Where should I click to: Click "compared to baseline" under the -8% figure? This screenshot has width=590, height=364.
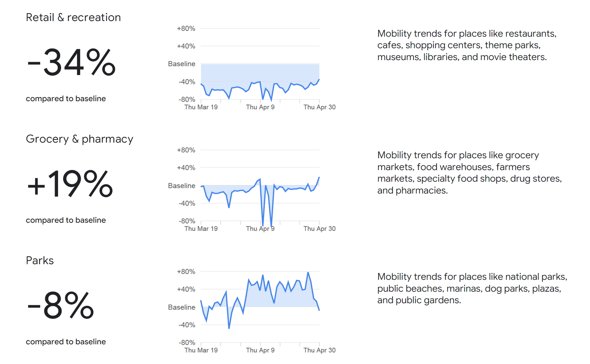(66, 342)
